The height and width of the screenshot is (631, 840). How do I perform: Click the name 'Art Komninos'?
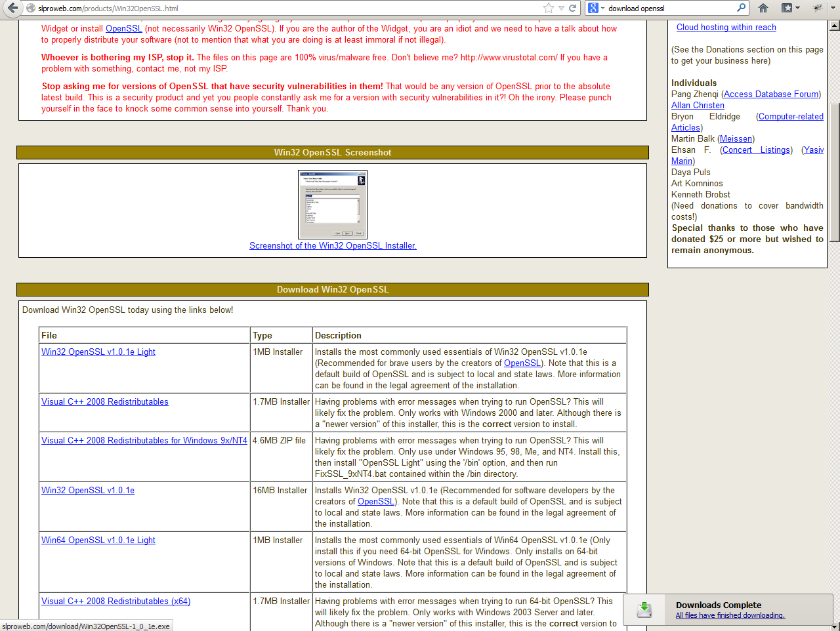pyautogui.click(x=697, y=183)
